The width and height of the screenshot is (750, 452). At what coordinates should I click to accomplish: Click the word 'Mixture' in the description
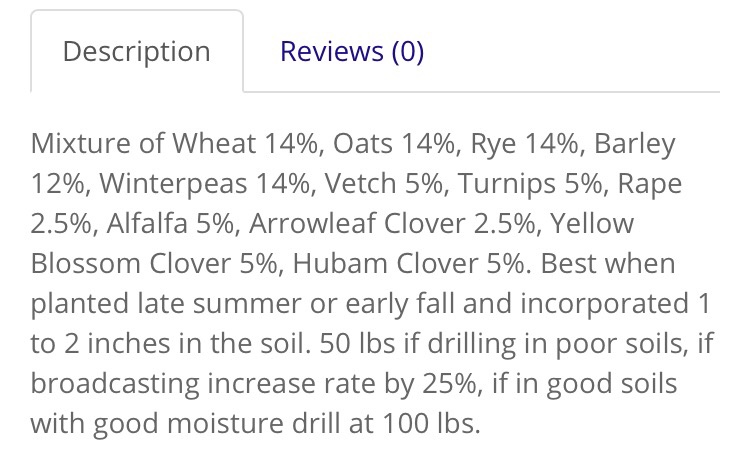pyautogui.click(x=80, y=143)
